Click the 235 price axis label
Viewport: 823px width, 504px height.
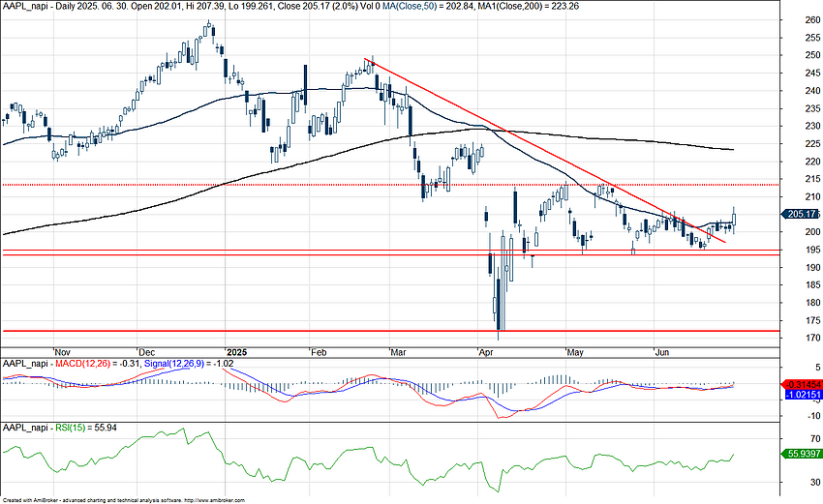tap(812, 108)
